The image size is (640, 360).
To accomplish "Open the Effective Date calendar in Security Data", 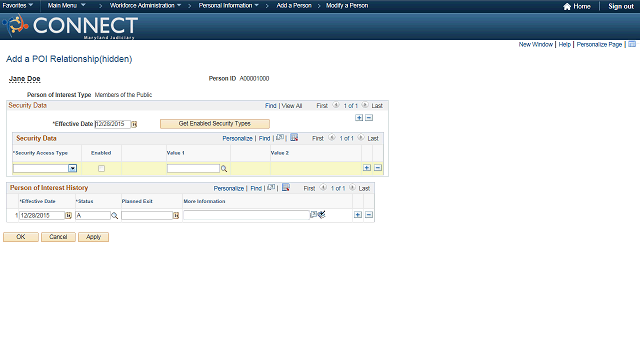I will tap(134, 124).
